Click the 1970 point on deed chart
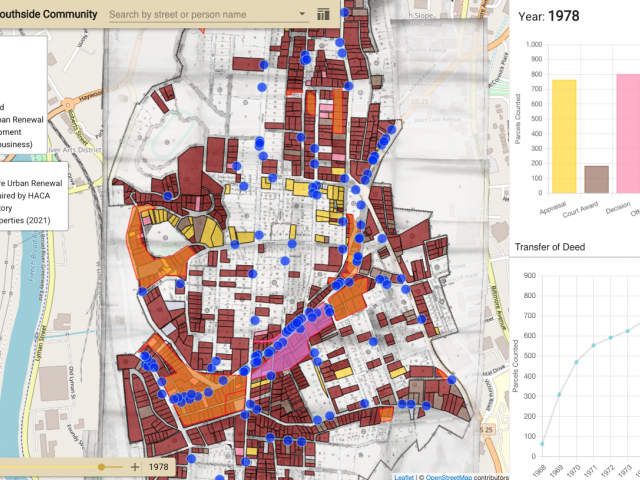The width and height of the screenshot is (640, 480). 576,361
